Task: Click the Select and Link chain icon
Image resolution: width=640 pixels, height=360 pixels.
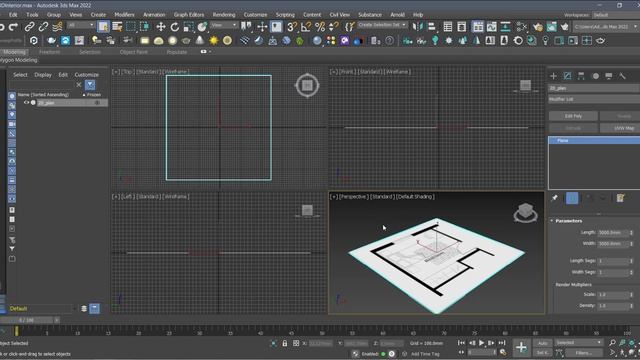Action: (29, 27)
